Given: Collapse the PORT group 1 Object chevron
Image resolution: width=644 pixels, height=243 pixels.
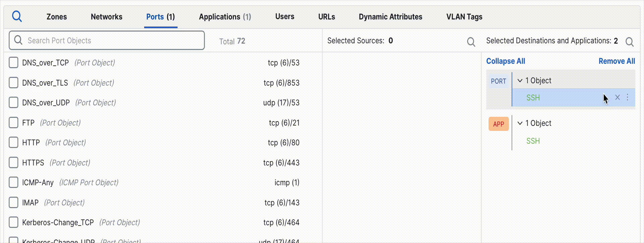Looking at the screenshot, I should pyautogui.click(x=520, y=81).
